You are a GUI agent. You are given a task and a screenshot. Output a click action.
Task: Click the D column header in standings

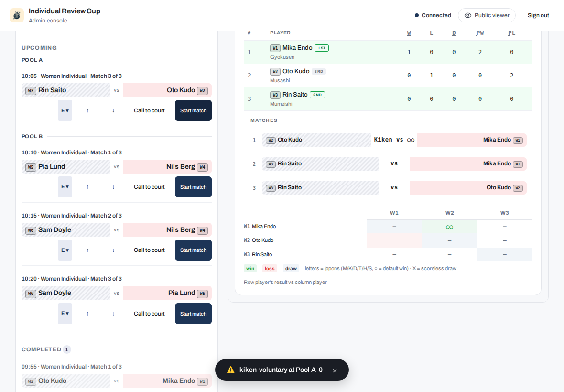(454, 33)
